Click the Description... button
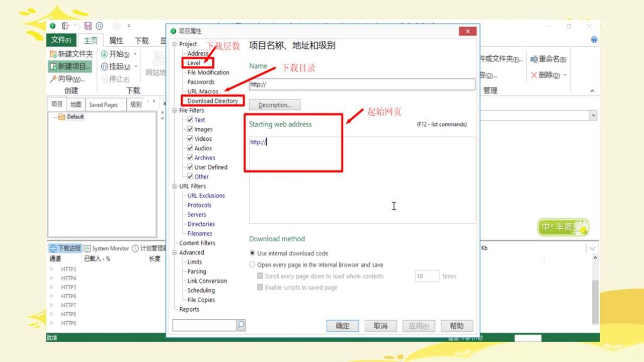This screenshot has width=644, height=362. 275,105
